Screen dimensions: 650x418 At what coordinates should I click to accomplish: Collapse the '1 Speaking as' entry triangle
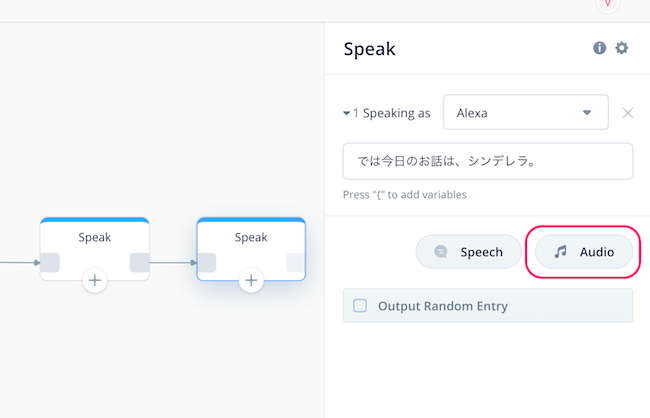347,113
